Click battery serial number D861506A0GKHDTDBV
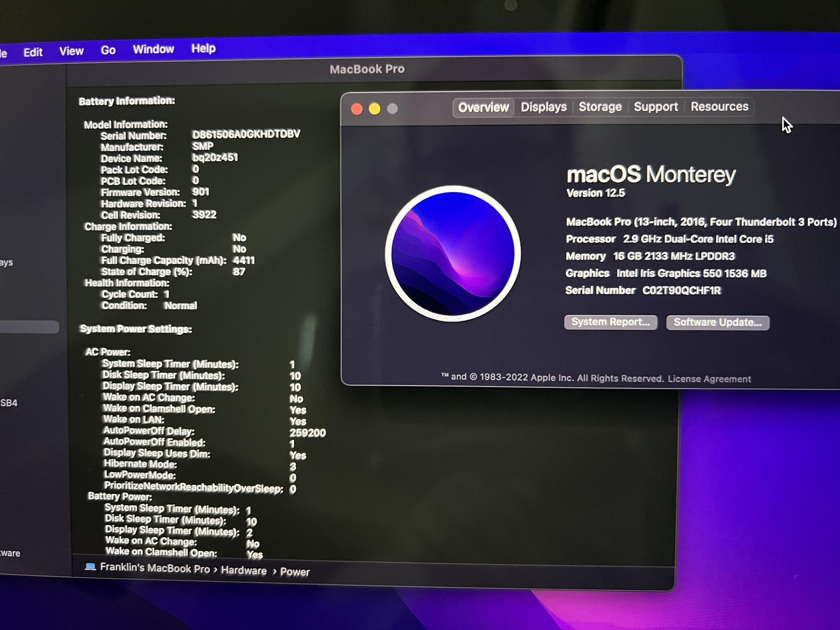840x630 pixels. pyautogui.click(x=246, y=134)
